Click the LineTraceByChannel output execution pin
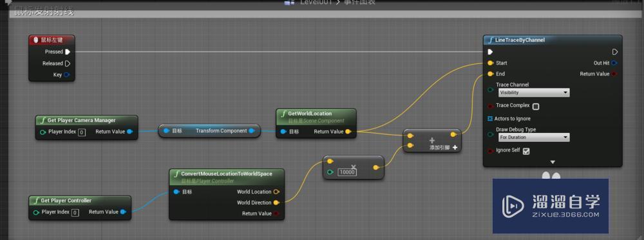 click(x=615, y=52)
